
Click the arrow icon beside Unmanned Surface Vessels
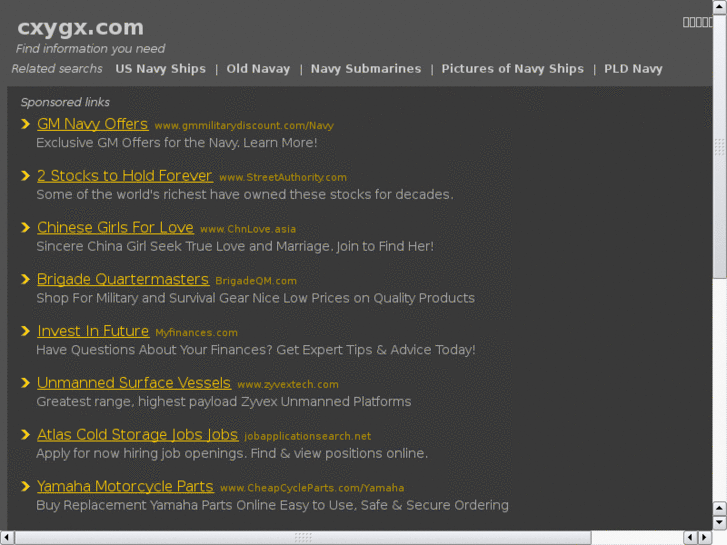pos(26,383)
